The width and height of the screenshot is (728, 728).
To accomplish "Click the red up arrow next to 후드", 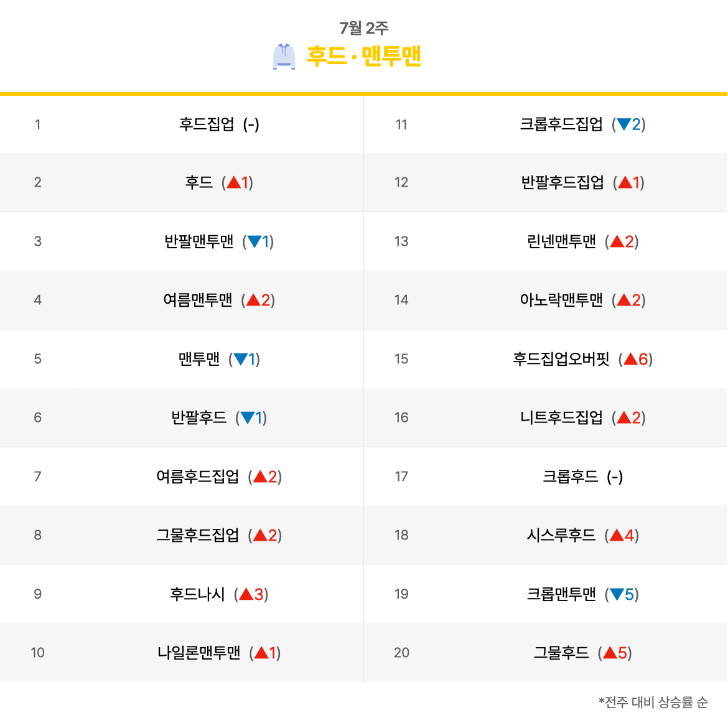I will pos(233,182).
